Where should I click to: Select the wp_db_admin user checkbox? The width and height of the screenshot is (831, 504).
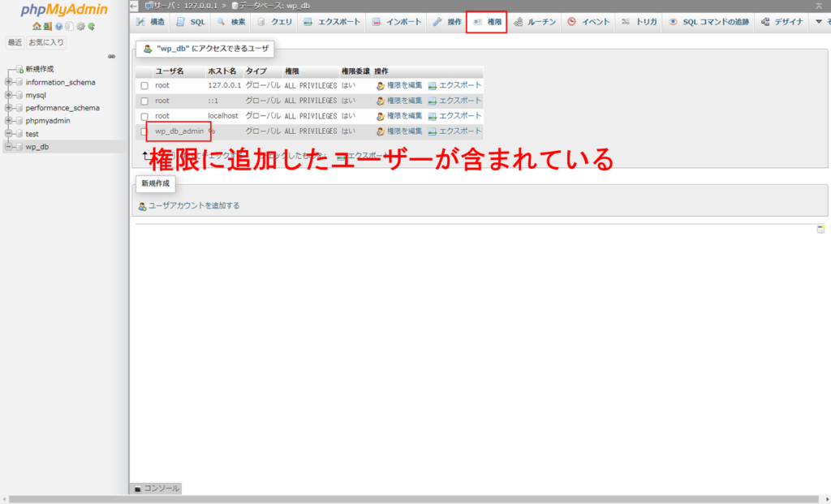click(144, 131)
